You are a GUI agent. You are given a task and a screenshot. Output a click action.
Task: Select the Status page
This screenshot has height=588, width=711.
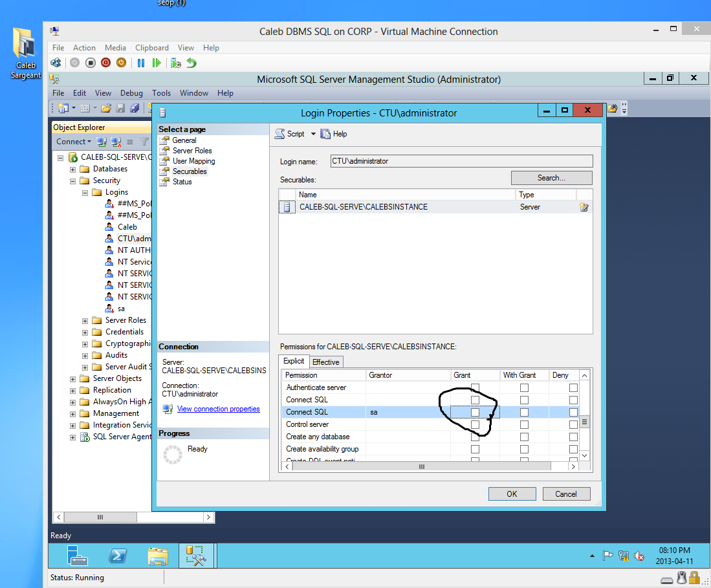coord(182,182)
